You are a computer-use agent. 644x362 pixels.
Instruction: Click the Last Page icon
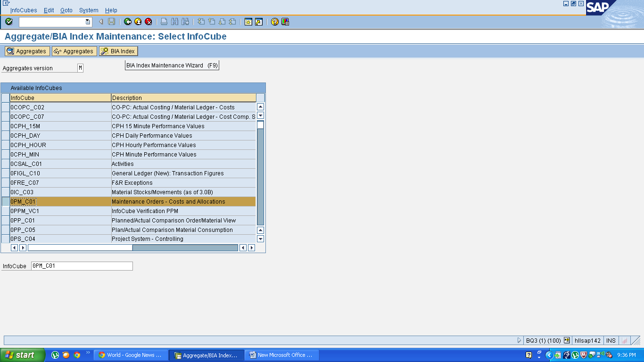point(232,22)
